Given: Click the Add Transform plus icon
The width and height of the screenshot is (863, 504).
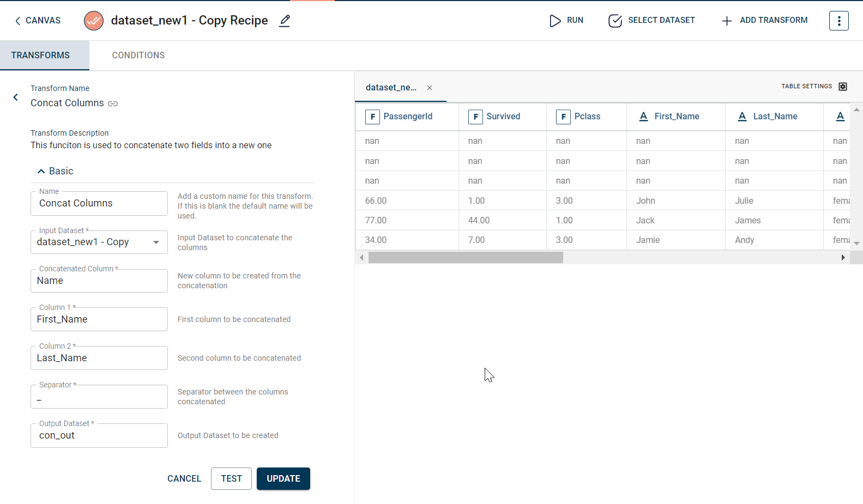Looking at the screenshot, I should click(x=727, y=21).
